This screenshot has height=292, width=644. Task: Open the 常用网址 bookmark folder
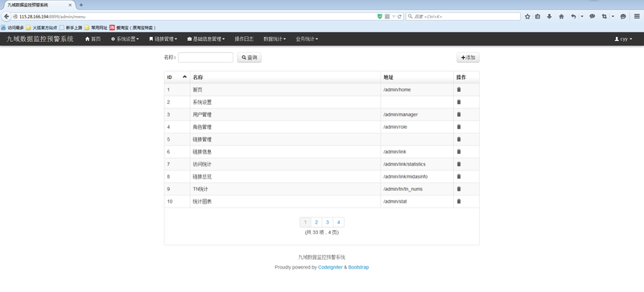pos(96,28)
